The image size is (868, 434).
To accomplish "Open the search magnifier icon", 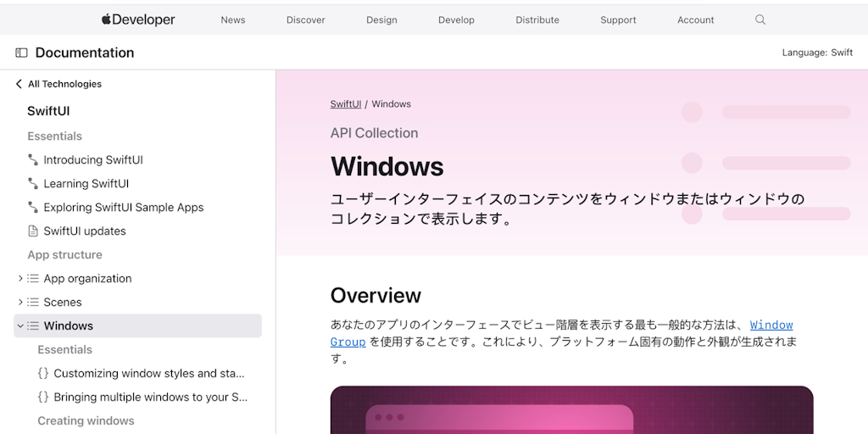I will pyautogui.click(x=760, y=19).
